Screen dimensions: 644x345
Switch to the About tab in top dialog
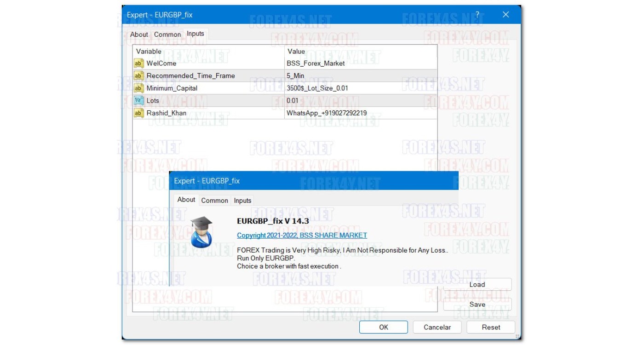139,34
